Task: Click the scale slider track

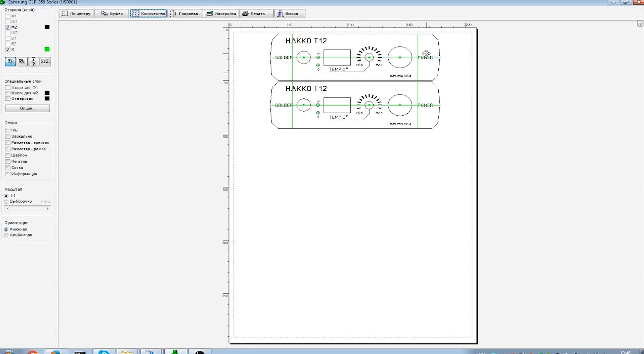Action: (x=28, y=209)
